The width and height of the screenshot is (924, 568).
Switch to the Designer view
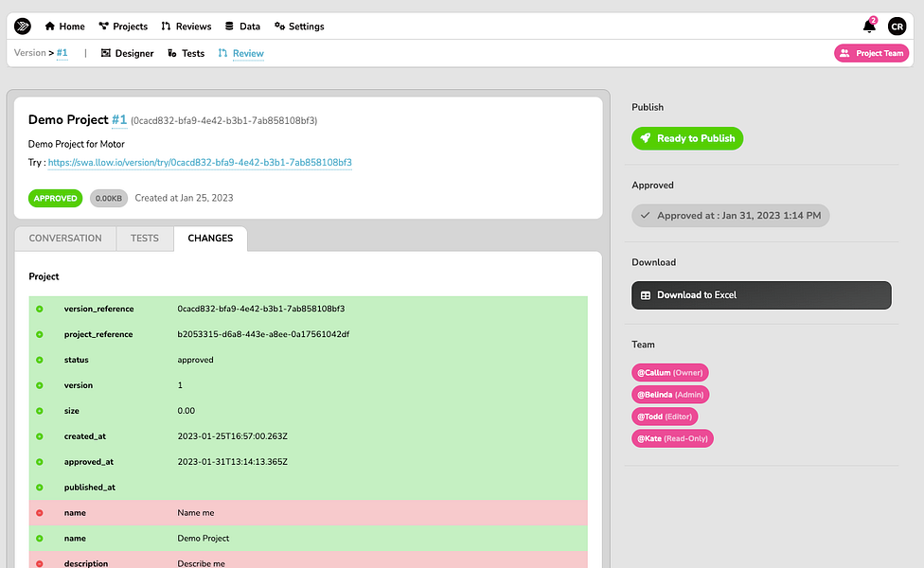point(127,53)
